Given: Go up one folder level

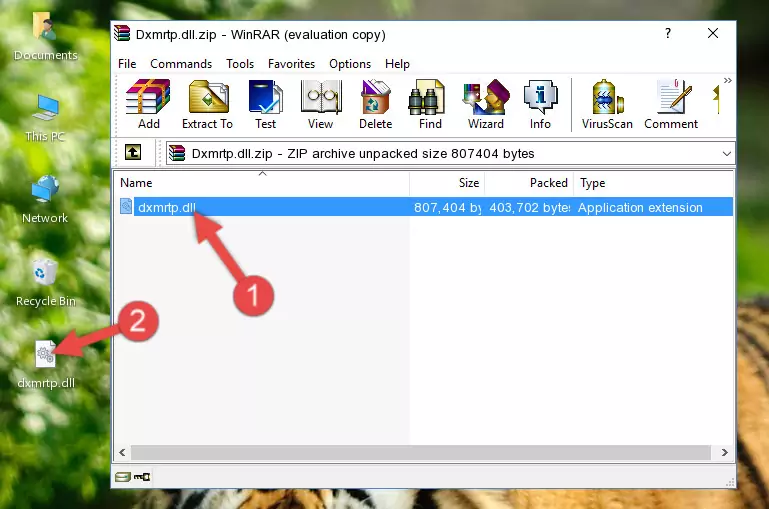Looking at the screenshot, I should pos(133,153).
